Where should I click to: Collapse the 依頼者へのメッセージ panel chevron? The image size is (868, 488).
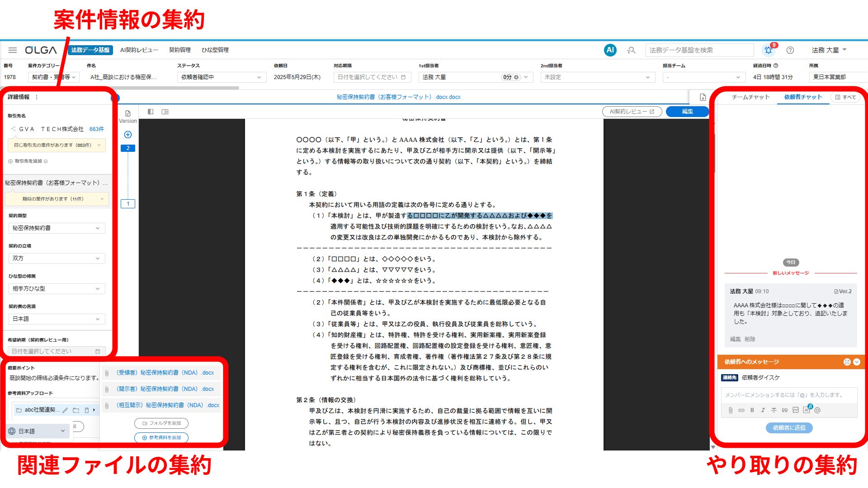click(857, 362)
